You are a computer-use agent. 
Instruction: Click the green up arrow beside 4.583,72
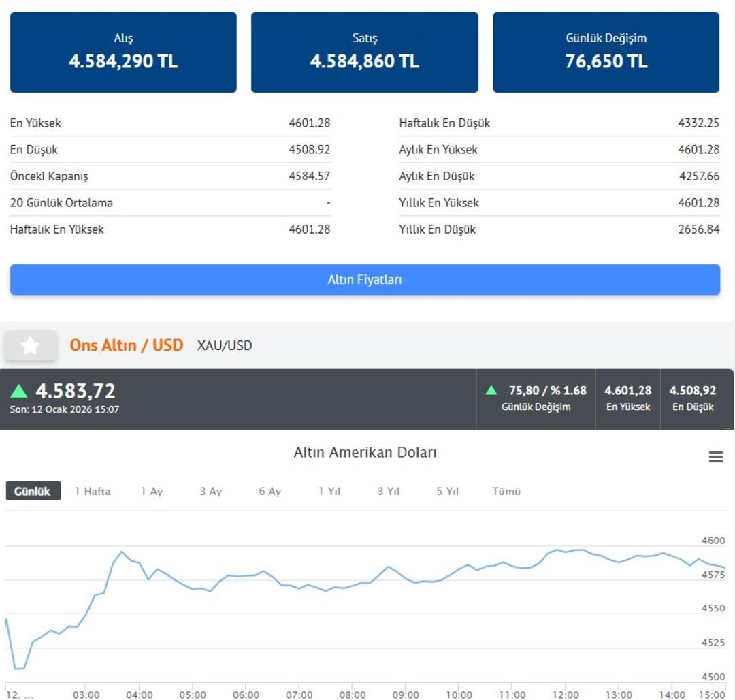(x=19, y=392)
